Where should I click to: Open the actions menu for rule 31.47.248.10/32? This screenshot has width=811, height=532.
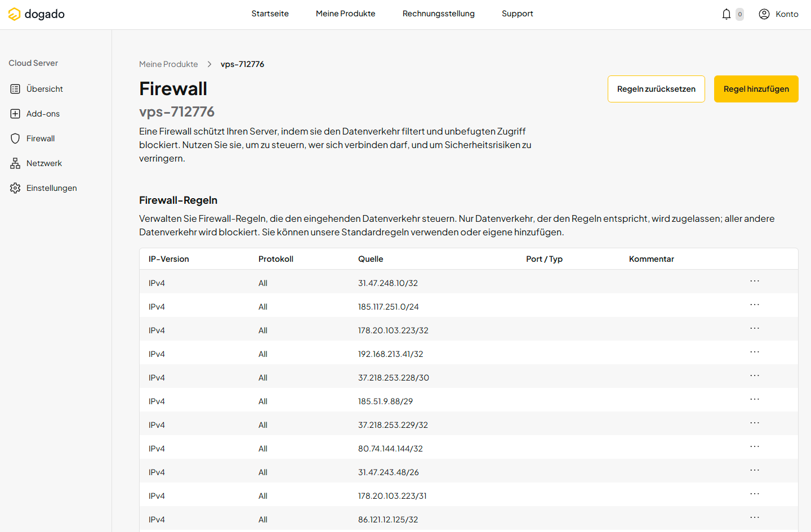click(x=755, y=280)
